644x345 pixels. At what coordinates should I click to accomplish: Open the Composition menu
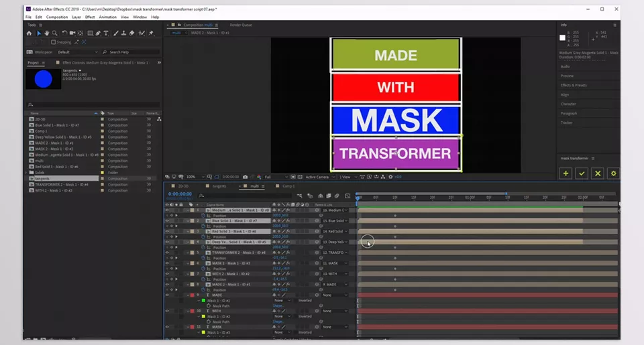pos(56,17)
